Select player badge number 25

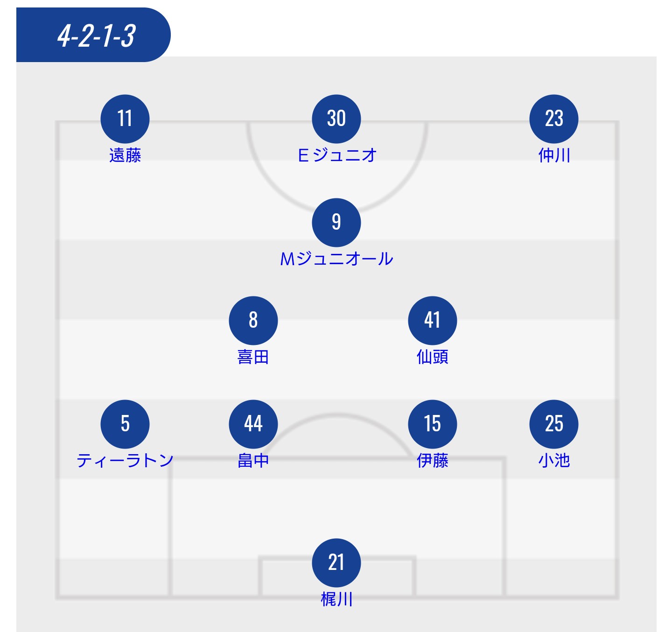pos(553,424)
